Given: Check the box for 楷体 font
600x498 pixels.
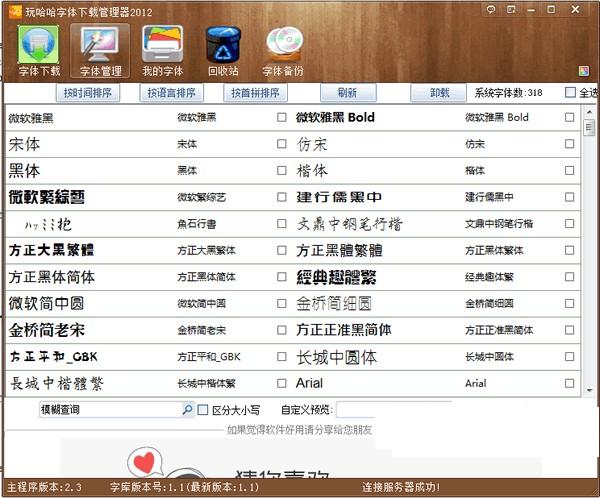Looking at the screenshot, I should [569, 170].
